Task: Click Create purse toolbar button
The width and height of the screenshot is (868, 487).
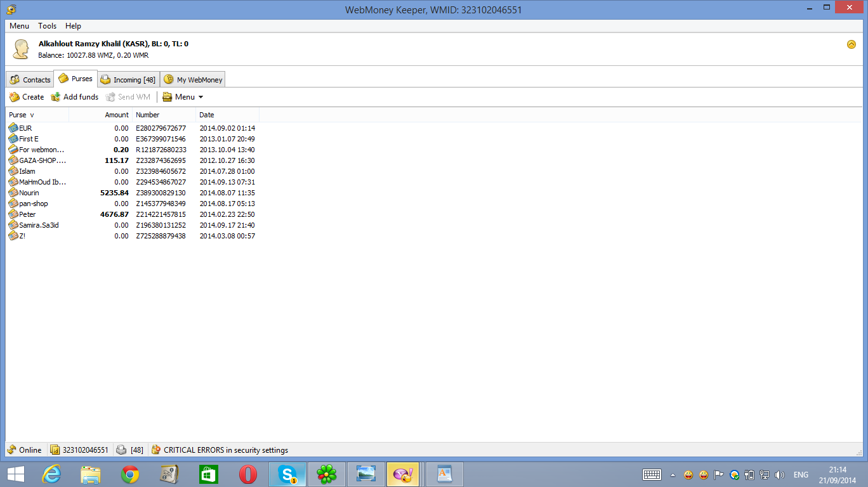Action: 27,97
